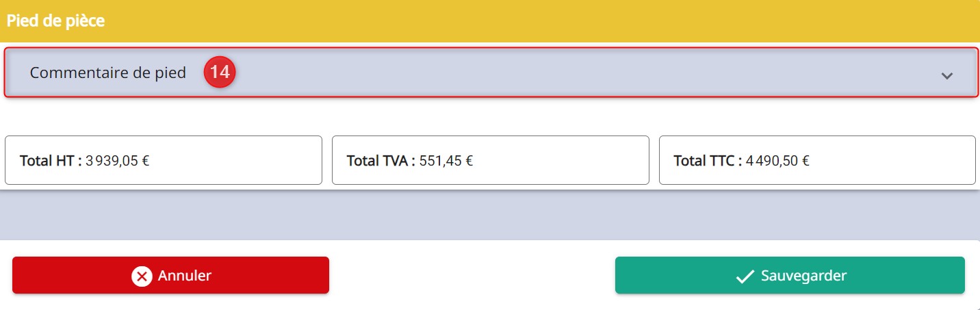The height and width of the screenshot is (310, 980).
Task: Open the Commentaire de pied collapsible panel
Action: (x=491, y=73)
